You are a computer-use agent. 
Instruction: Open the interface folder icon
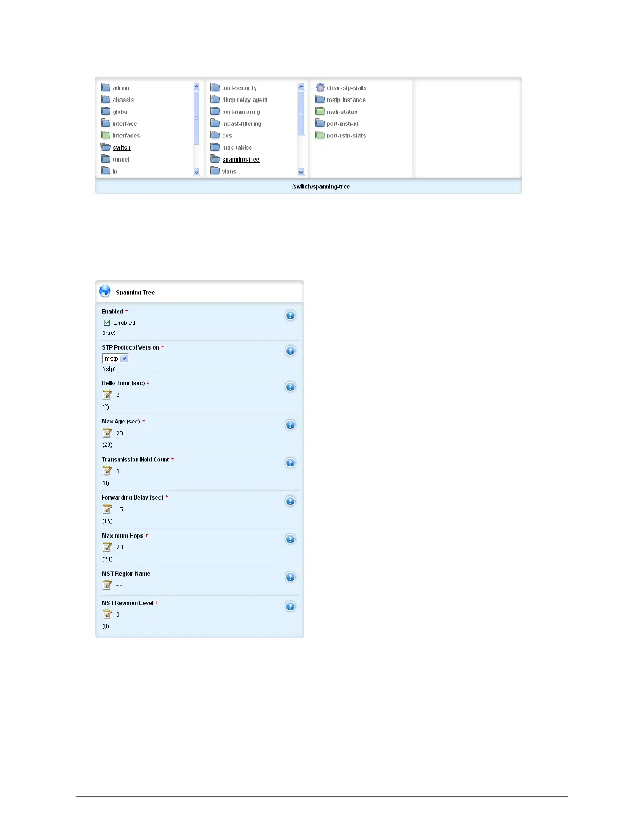[x=106, y=123]
